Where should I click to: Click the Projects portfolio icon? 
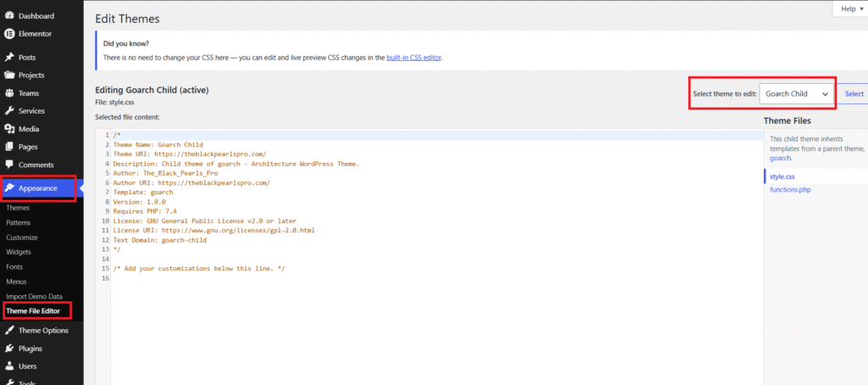coord(8,75)
